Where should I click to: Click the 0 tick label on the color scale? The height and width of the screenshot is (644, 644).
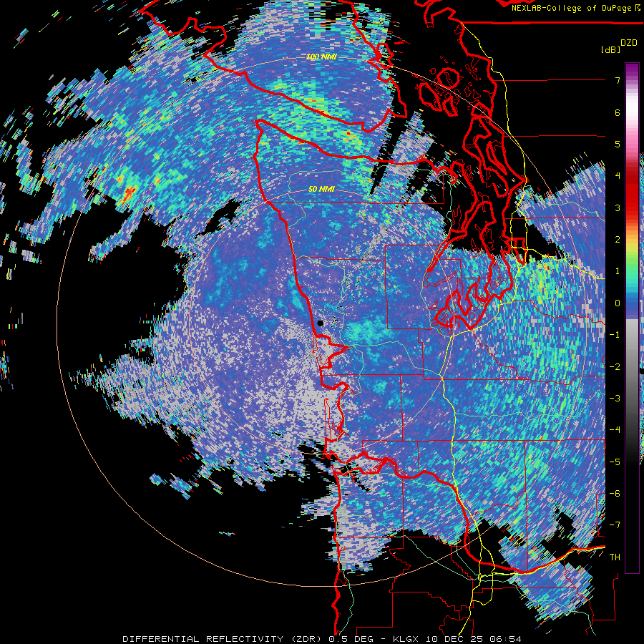point(618,303)
